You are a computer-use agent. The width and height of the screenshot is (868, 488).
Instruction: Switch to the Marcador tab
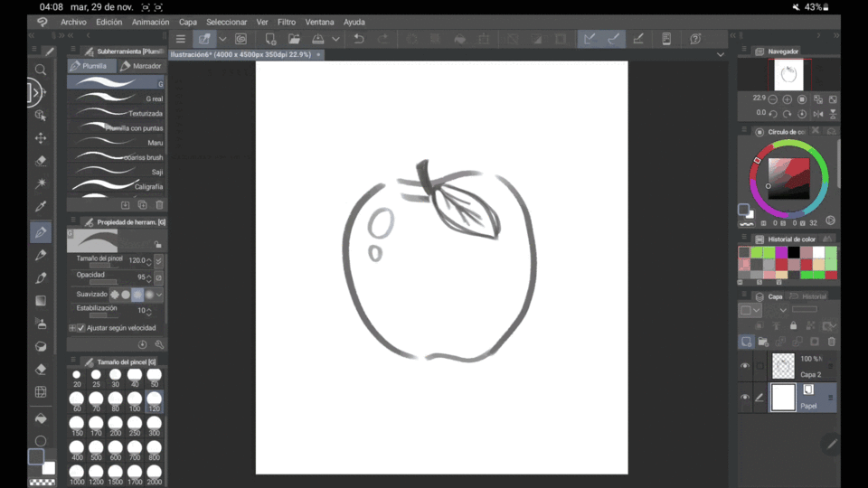tap(141, 66)
